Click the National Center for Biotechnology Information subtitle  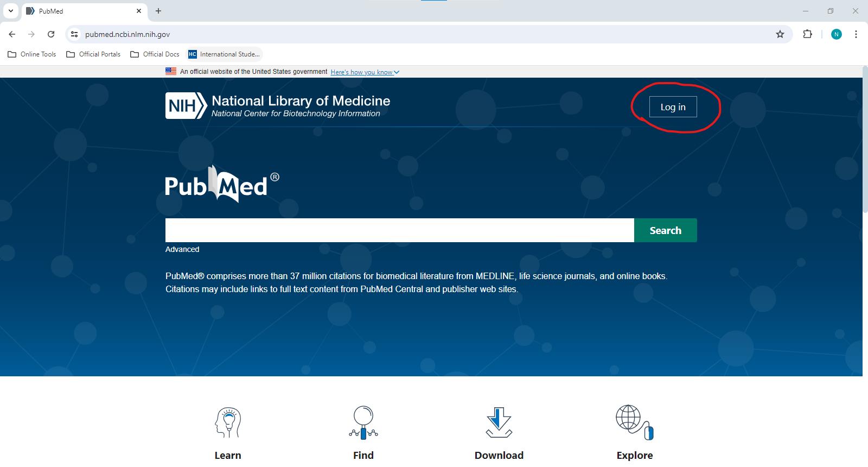pos(296,113)
